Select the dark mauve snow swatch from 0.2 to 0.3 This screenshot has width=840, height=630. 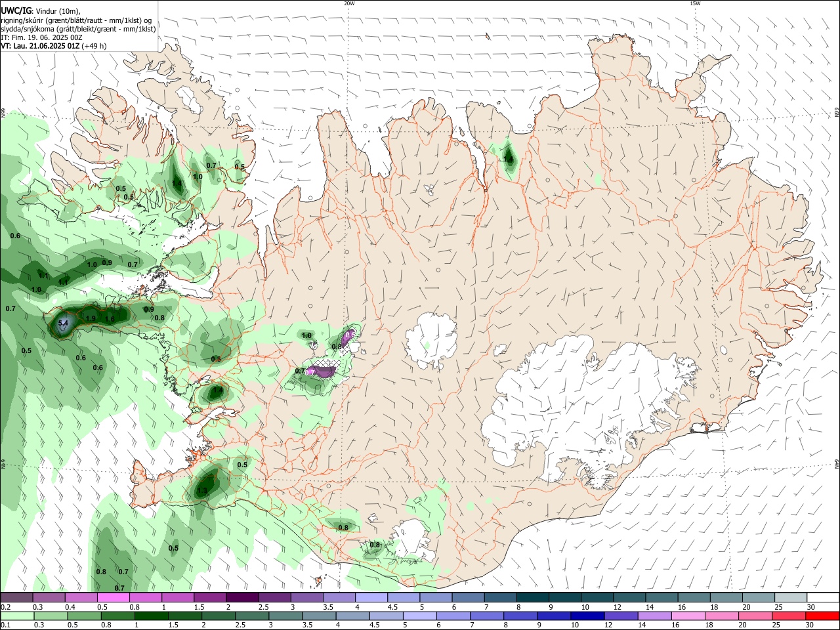pos(16,597)
